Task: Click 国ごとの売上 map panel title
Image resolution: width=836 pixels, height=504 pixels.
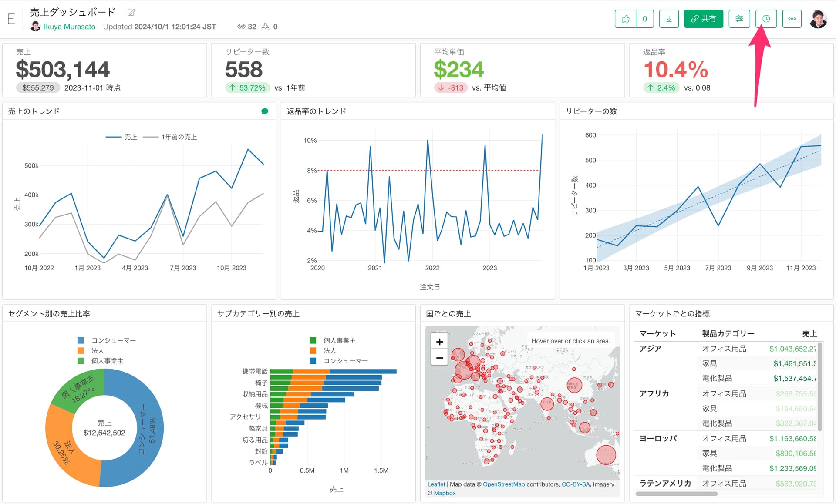Action: point(448,314)
